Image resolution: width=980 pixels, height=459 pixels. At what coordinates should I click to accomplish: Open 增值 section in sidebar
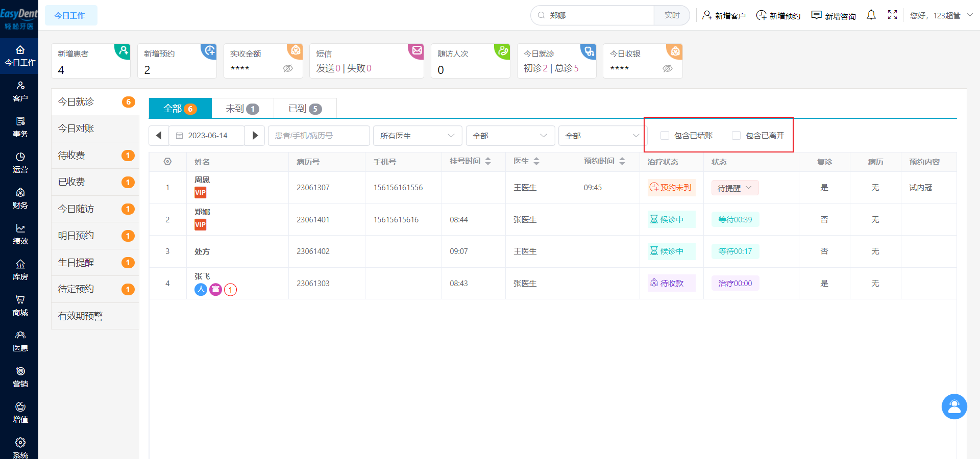(20, 413)
